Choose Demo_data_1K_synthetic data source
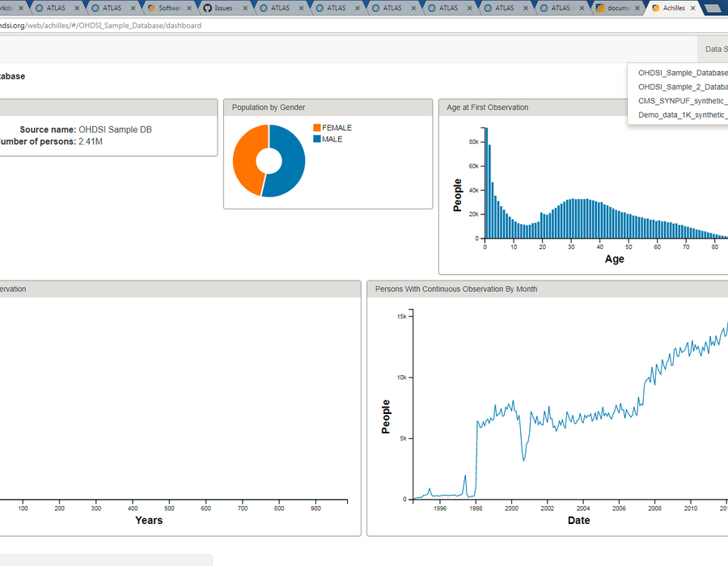This screenshot has width=728, height=566. tap(683, 115)
